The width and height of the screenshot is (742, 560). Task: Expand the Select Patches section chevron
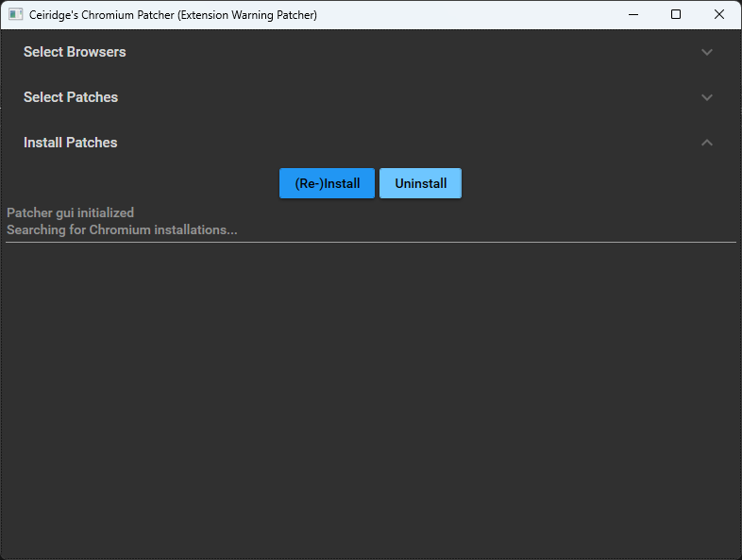706,97
